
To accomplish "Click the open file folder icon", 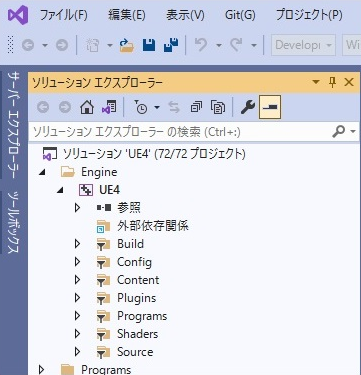I will [127, 45].
